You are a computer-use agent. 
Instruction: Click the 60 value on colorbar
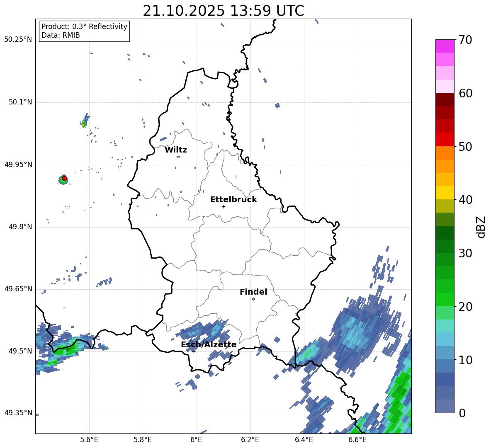466,93
